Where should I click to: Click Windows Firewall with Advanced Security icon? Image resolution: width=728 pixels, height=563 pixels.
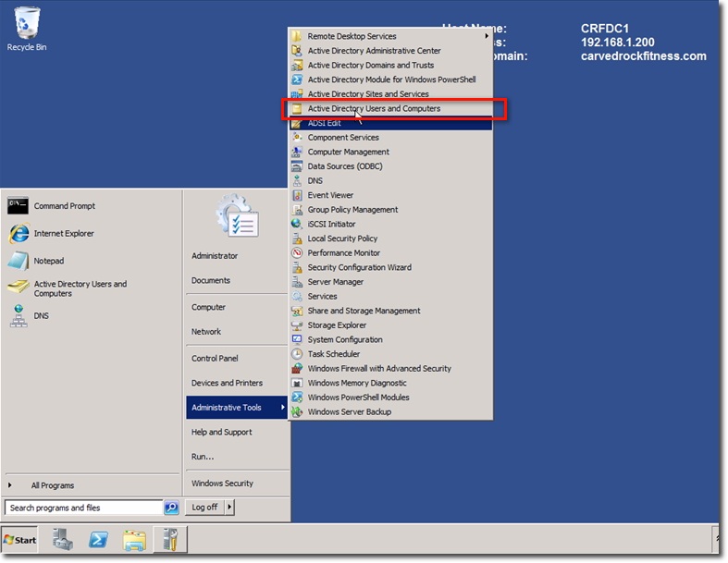(297, 369)
